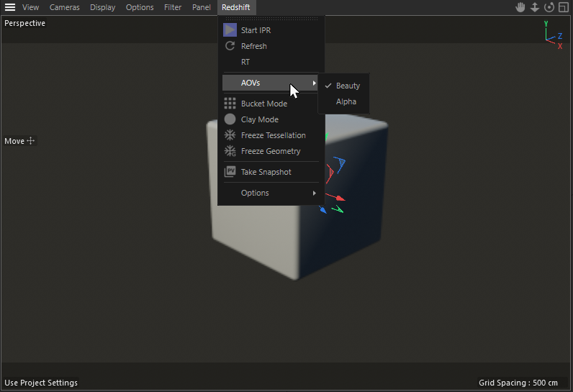The height and width of the screenshot is (392, 573).
Task: Click Freeze Tessellation snowflake icon
Action: click(x=230, y=135)
